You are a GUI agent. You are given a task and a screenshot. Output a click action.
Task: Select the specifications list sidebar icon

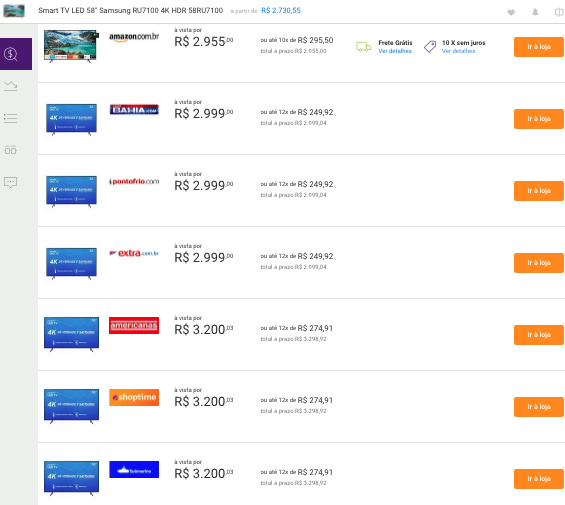[x=10, y=118]
